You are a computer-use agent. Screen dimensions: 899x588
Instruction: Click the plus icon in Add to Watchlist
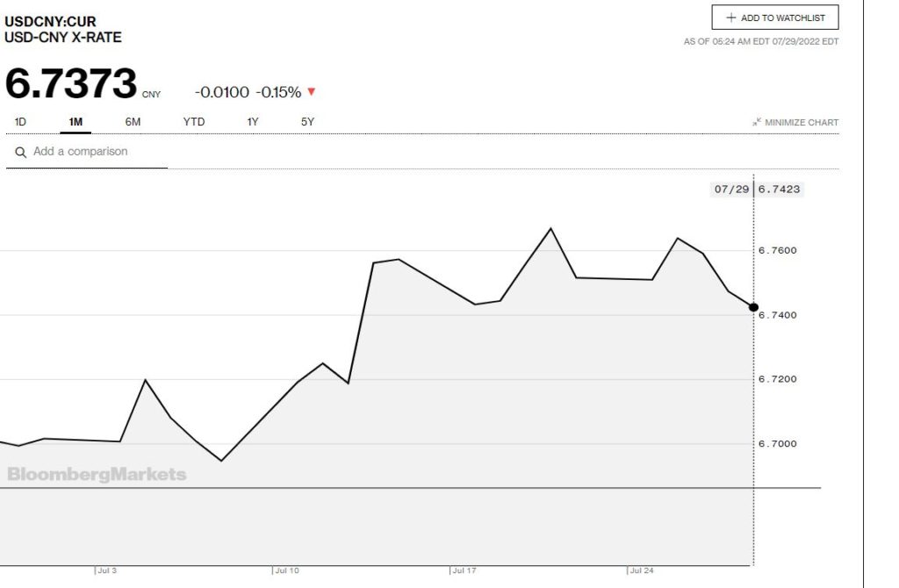[x=730, y=18]
